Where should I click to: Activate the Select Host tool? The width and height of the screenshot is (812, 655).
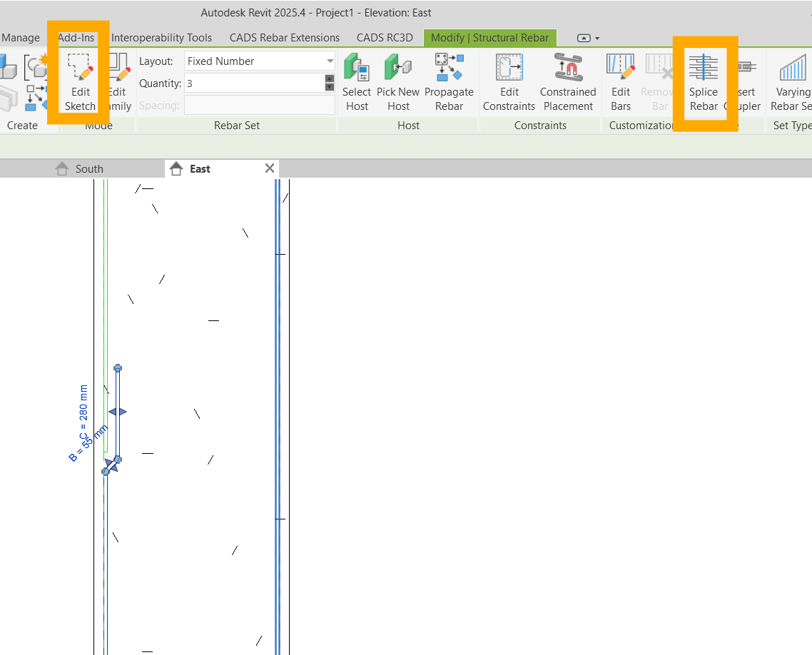(x=357, y=81)
